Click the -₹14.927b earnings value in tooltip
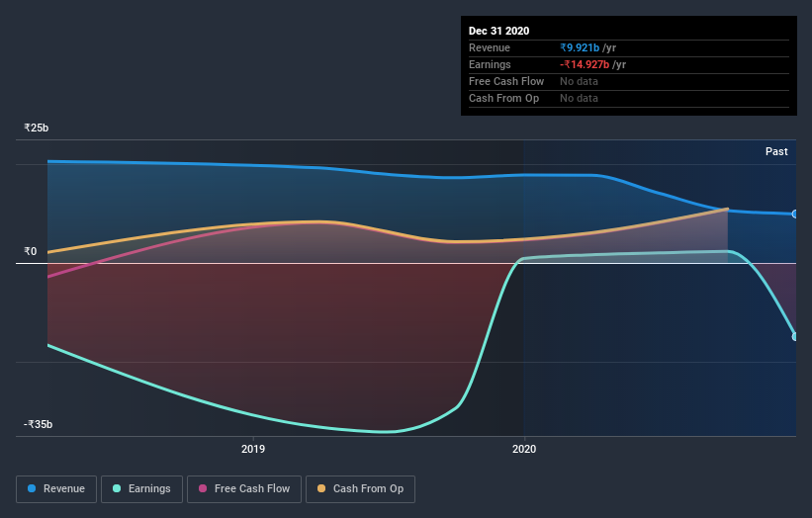 tap(585, 64)
